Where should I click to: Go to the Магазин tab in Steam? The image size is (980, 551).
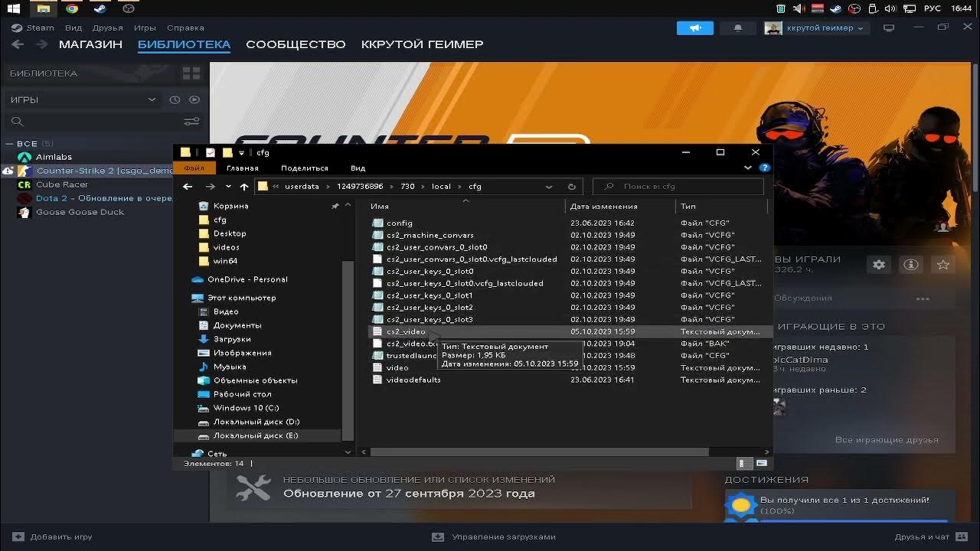90,44
